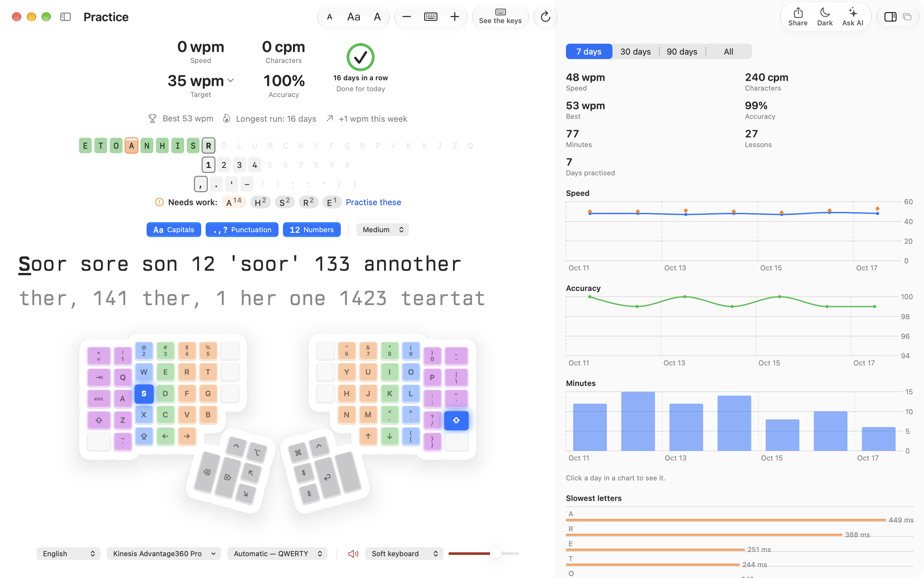
Task: Toggle the comma punctuation key
Action: coord(201,184)
